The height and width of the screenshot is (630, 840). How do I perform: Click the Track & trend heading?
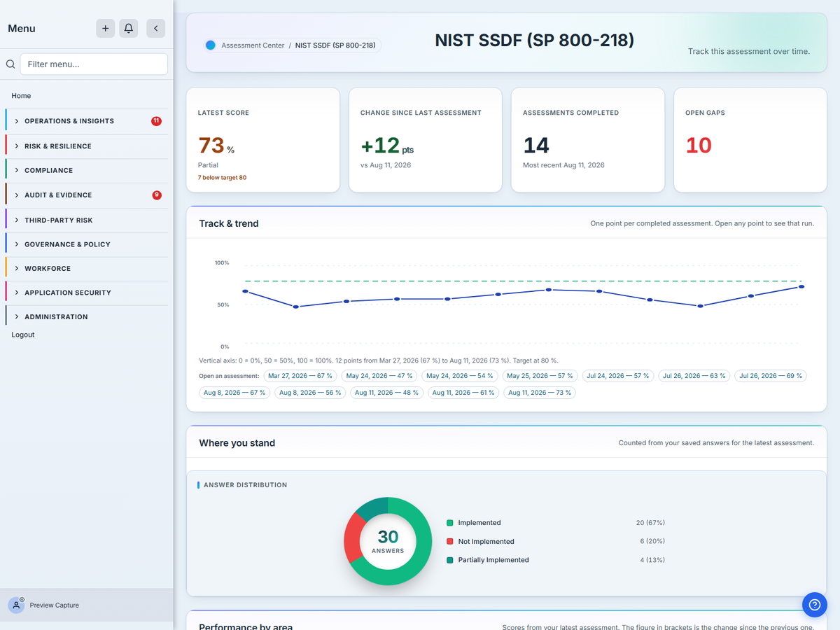click(229, 223)
